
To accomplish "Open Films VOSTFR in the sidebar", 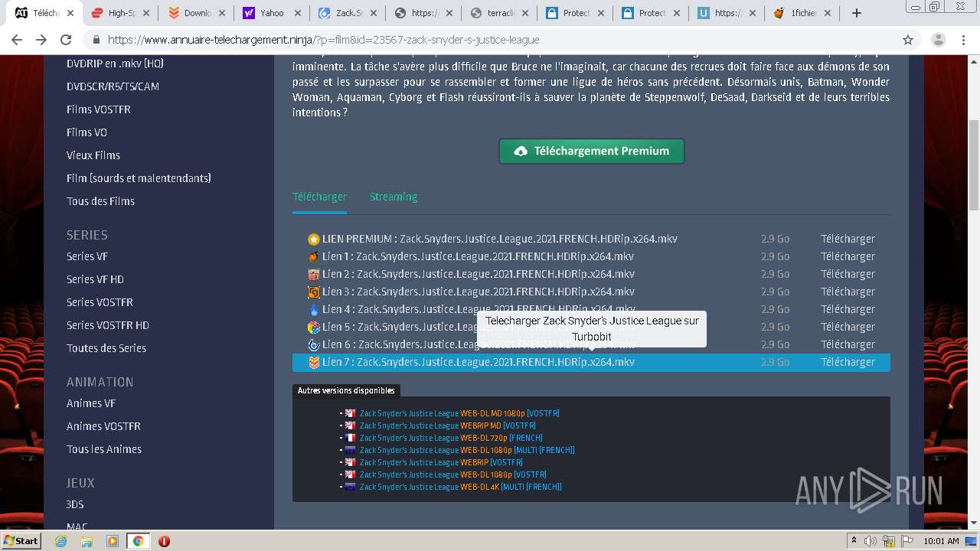I will point(99,109).
